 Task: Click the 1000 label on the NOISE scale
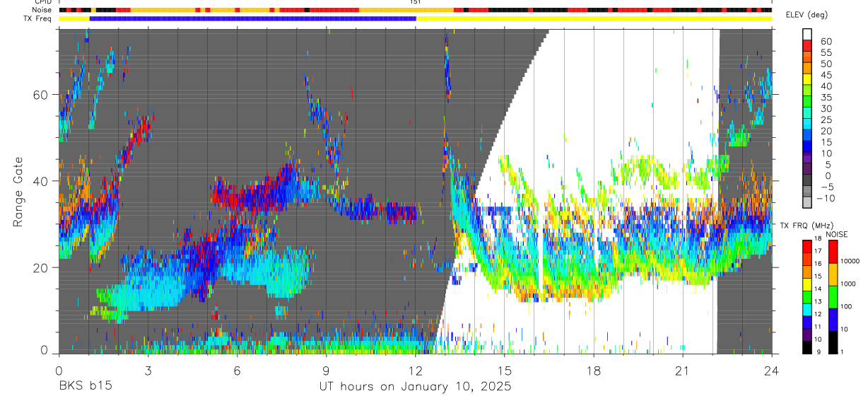click(849, 284)
